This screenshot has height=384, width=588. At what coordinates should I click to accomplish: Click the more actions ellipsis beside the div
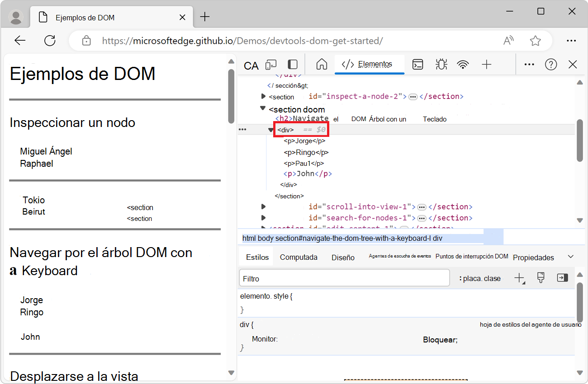click(x=242, y=129)
